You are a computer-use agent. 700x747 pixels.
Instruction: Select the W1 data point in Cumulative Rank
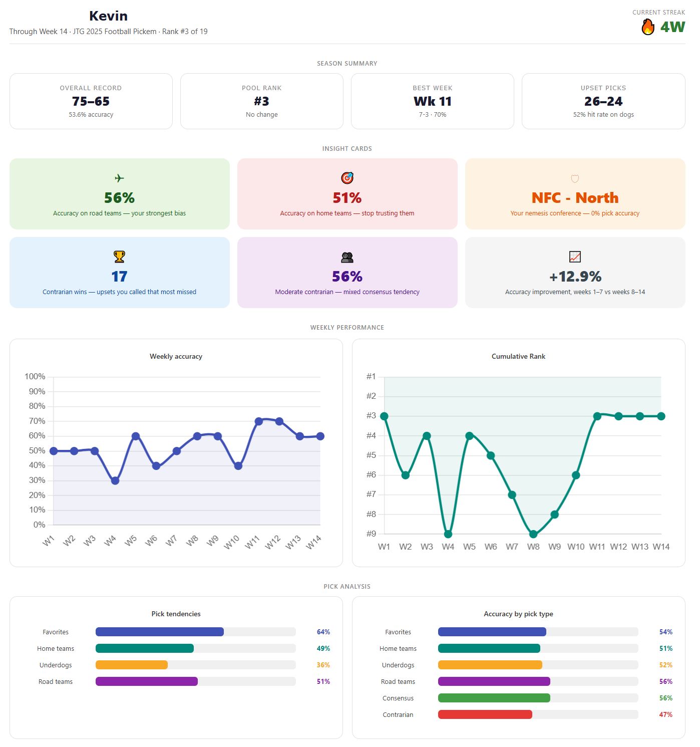(x=384, y=416)
